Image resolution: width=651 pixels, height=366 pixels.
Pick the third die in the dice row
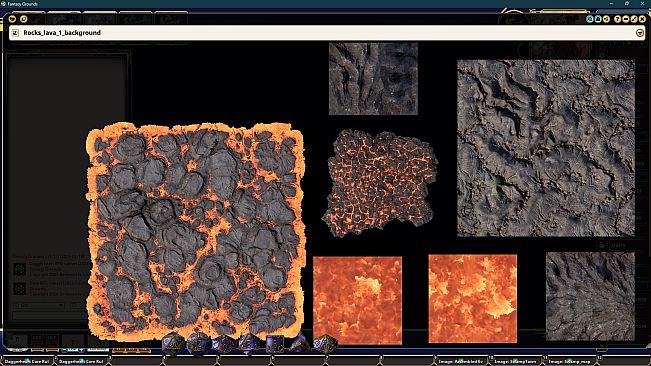click(x=223, y=344)
